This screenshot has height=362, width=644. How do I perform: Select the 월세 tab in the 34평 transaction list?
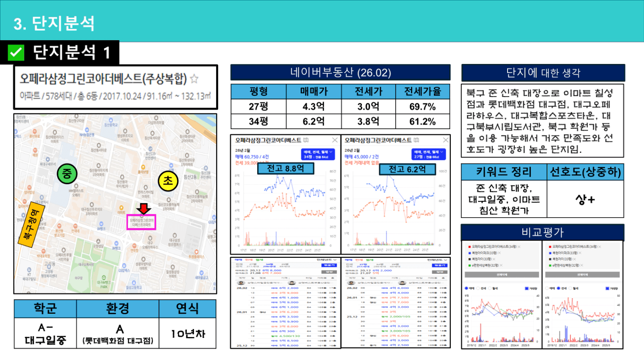coord(259,260)
